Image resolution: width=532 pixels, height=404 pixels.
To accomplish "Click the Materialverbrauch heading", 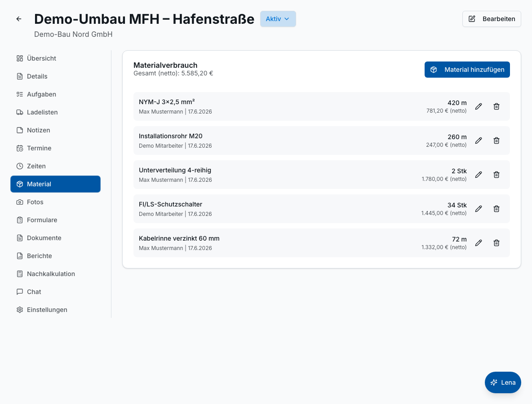I will pos(165,65).
